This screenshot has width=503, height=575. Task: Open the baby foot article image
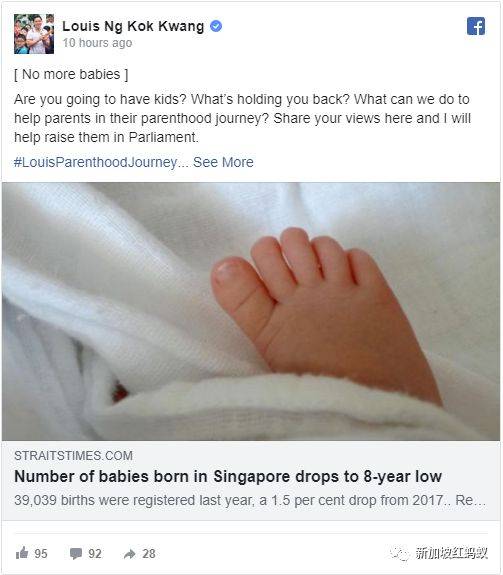tap(251, 311)
